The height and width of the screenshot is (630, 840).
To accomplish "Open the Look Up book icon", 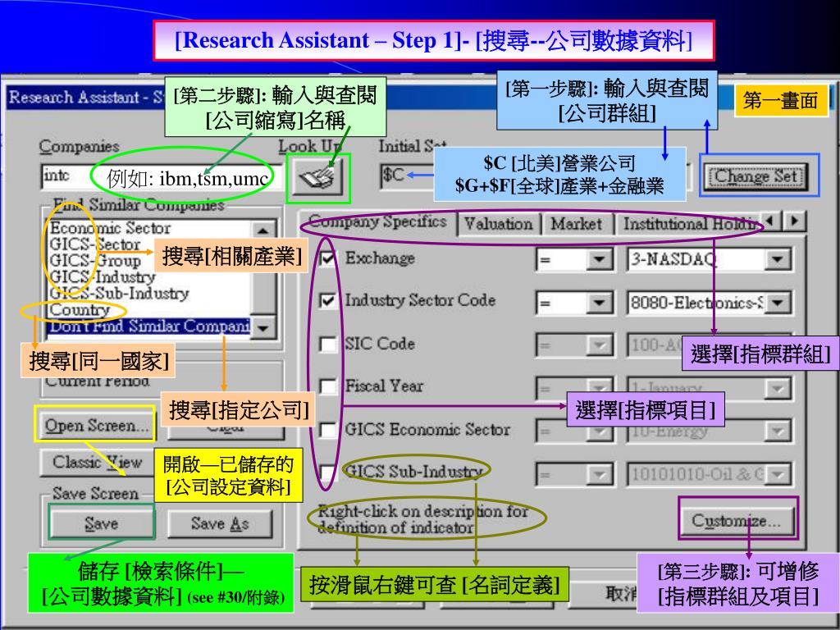I will pos(317,178).
